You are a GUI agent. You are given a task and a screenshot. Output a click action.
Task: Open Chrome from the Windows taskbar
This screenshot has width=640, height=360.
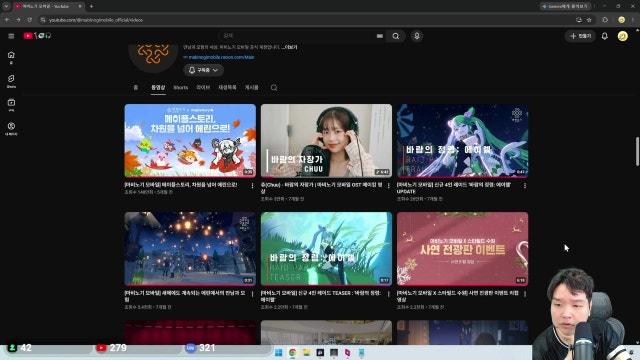(292, 353)
